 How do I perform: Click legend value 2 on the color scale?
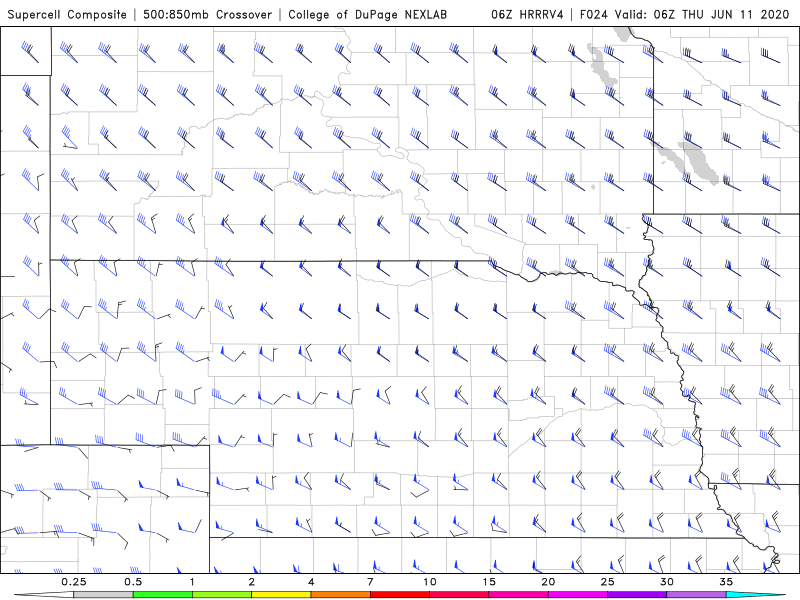(252, 582)
